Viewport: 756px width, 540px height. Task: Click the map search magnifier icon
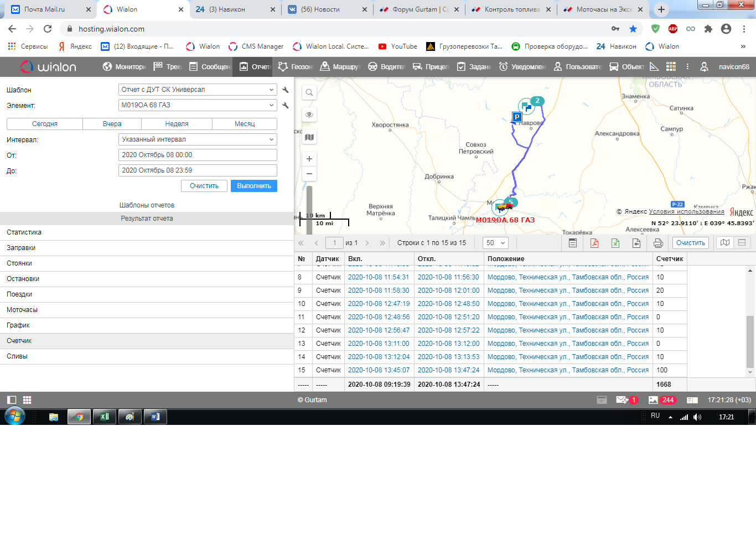(309, 92)
